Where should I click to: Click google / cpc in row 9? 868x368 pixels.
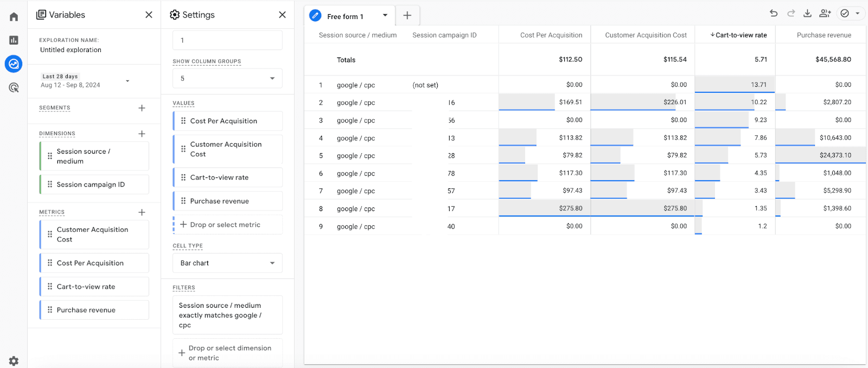(356, 227)
